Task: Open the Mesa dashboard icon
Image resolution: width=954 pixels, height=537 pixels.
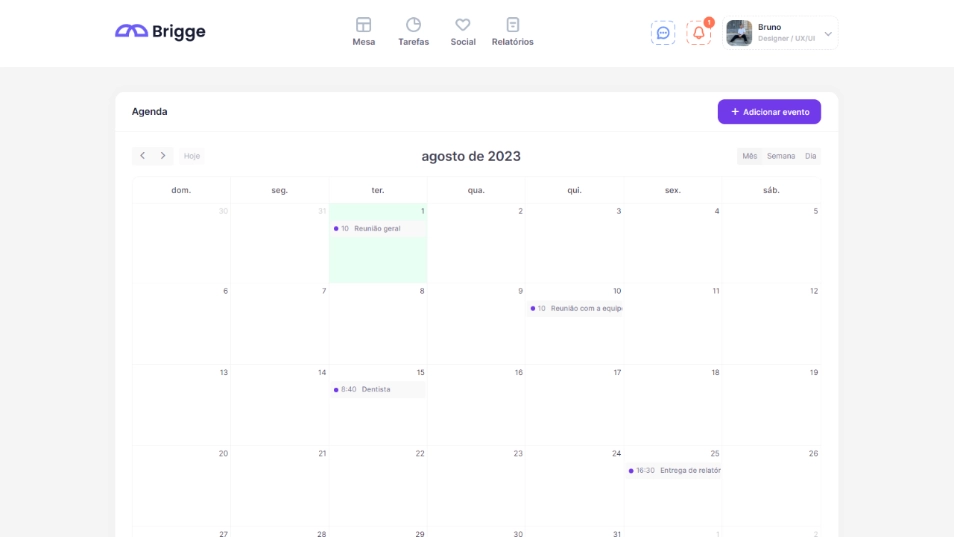Action: pos(364,25)
